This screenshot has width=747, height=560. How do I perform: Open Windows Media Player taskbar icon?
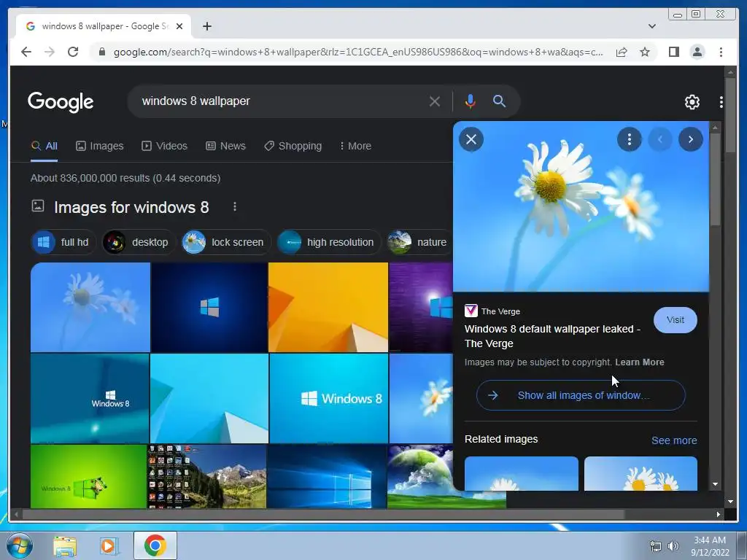pyautogui.click(x=109, y=546)
